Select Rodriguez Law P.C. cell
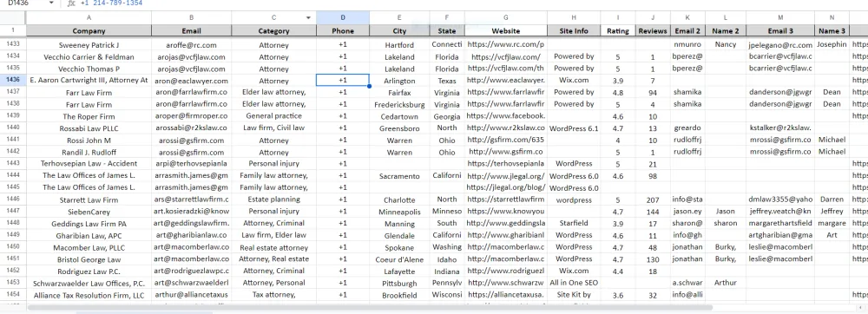 point(89,271)
